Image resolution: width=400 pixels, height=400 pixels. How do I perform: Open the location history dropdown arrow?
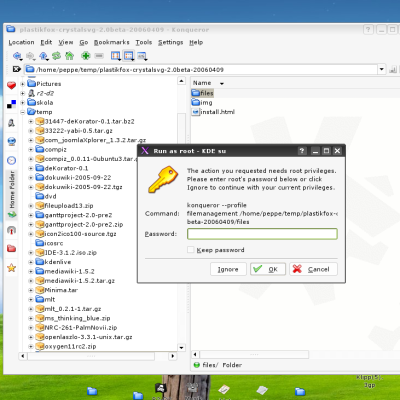coord(381,69)
